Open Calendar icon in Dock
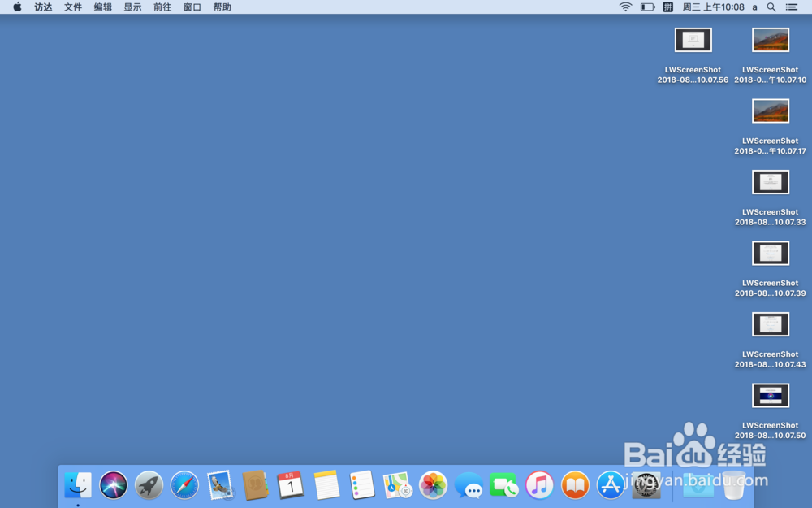 click(x=291, y=486)
